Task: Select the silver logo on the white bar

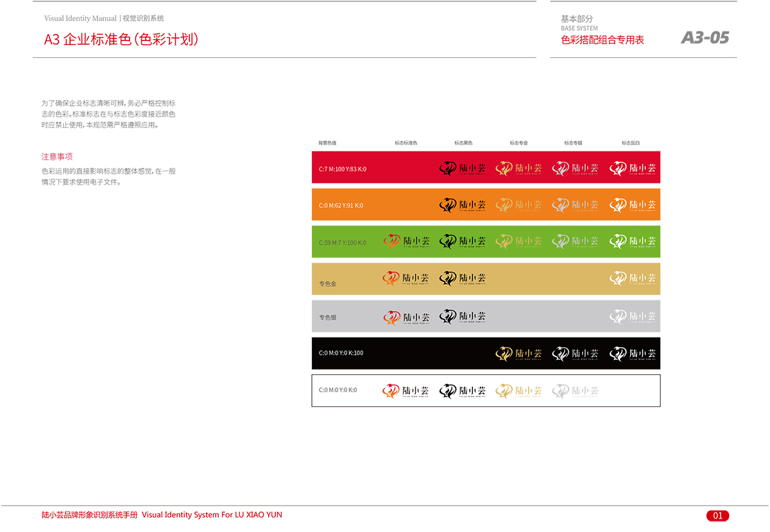Action: click(575, 391)
